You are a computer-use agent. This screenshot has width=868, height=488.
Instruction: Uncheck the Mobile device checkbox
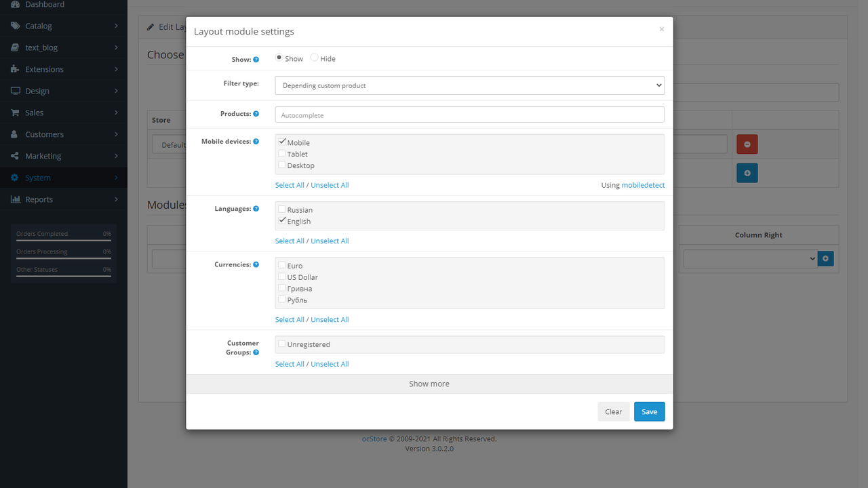[282, 142]
